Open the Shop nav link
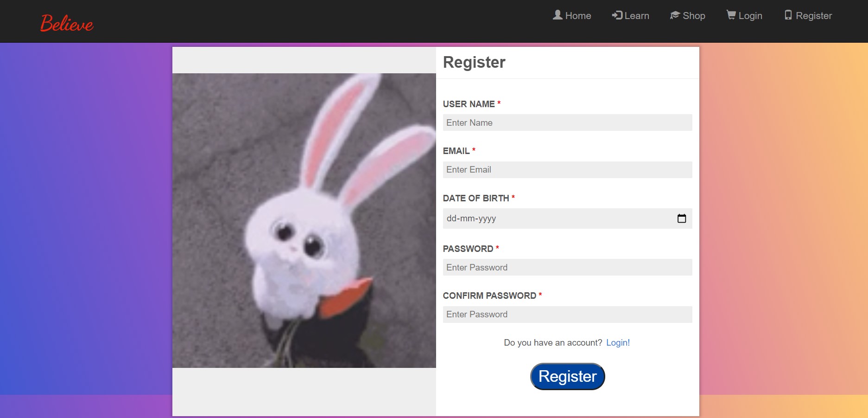The height and width of the screenshot is (418, 868). (694, 16)
